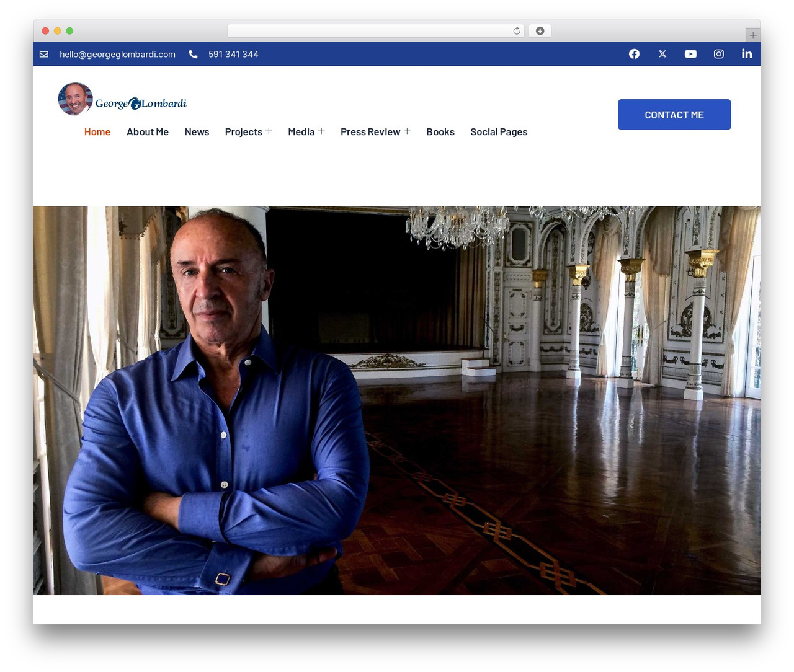Click the envelope email icon
The height and width of the screenshot is (672, 794).
(44, 55)
